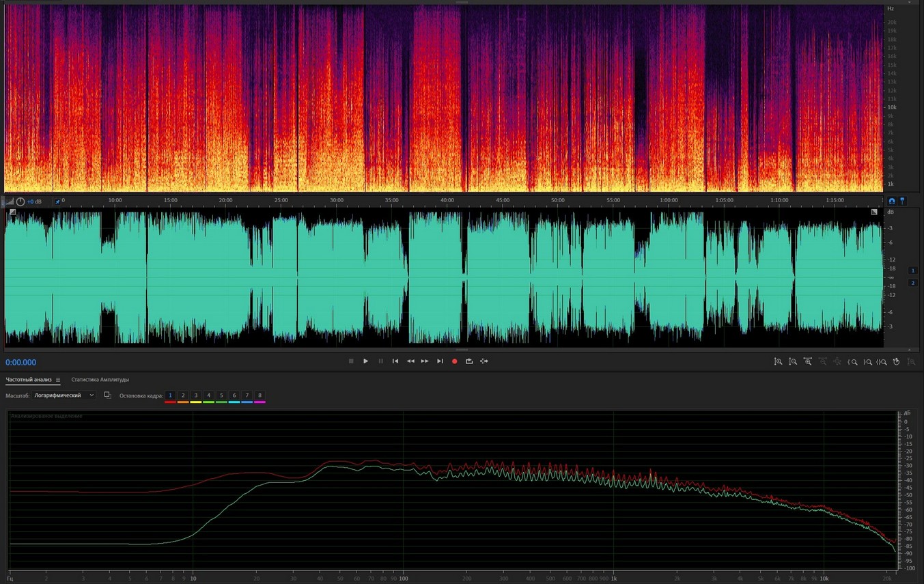924x584 pixels.
Task: Jump to the previous marker in transport
Action: 395,361
